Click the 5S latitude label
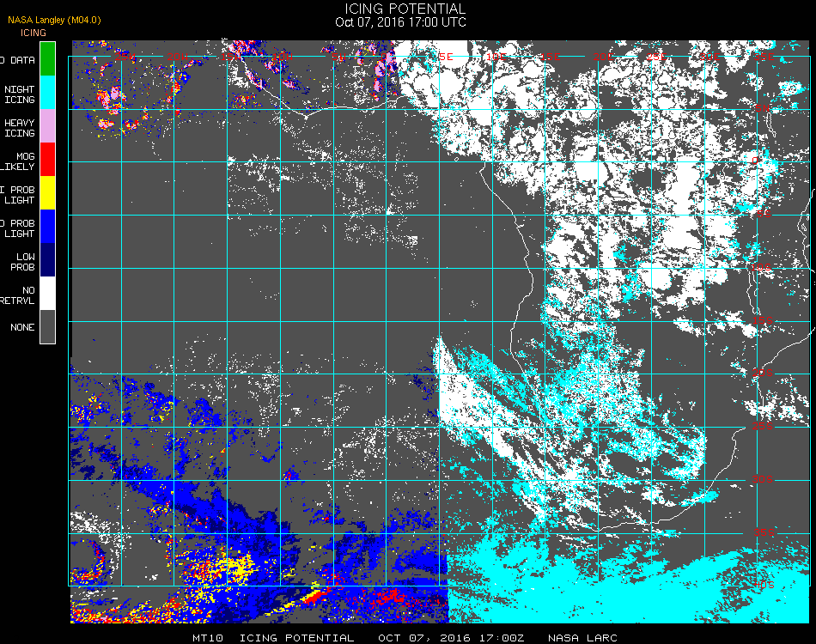 (x=764, y=214)
